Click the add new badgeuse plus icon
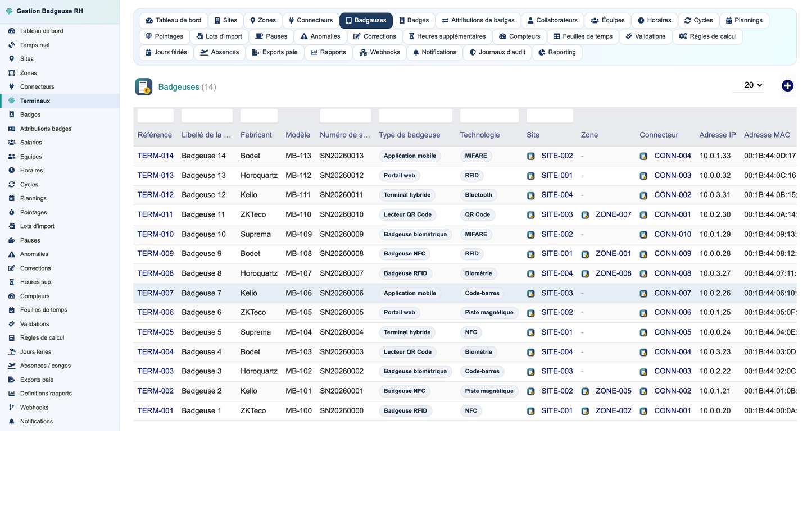 [787, 85]
